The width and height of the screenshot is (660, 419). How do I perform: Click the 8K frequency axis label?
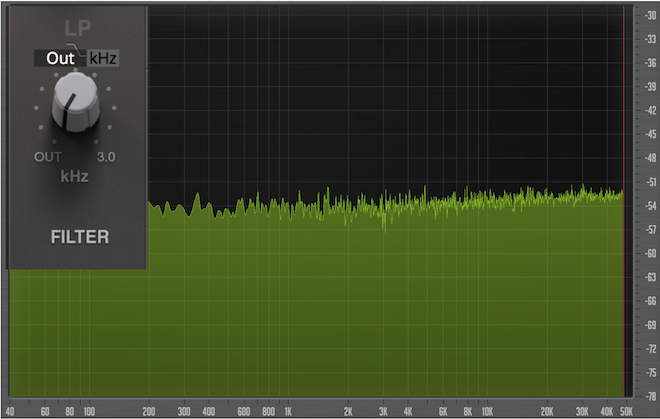coord(468,411)
